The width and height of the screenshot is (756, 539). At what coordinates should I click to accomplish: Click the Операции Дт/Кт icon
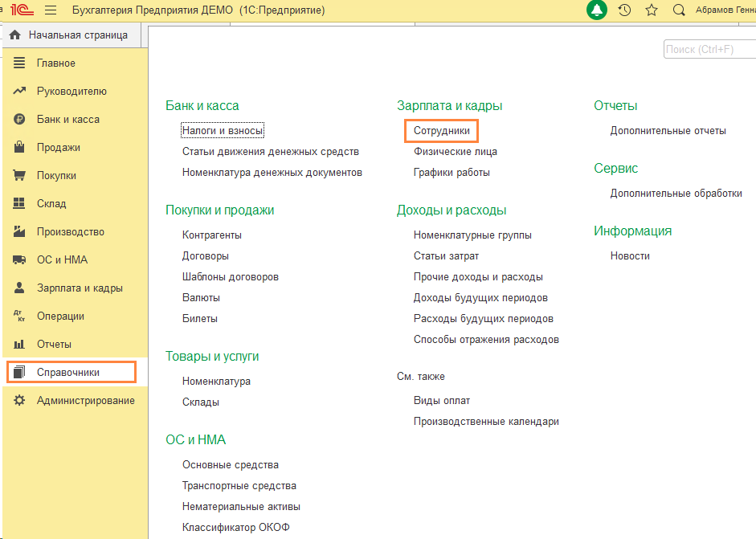pos(19,316)
